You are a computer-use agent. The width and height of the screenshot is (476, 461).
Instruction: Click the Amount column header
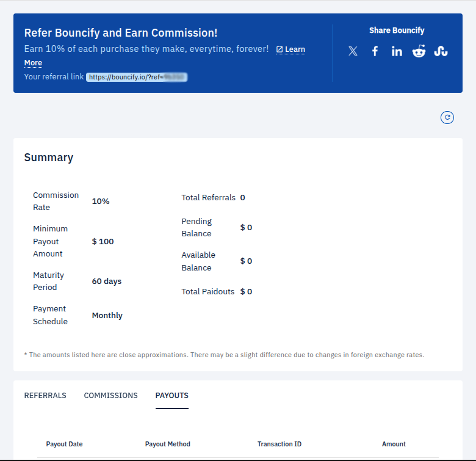(394, 444)
